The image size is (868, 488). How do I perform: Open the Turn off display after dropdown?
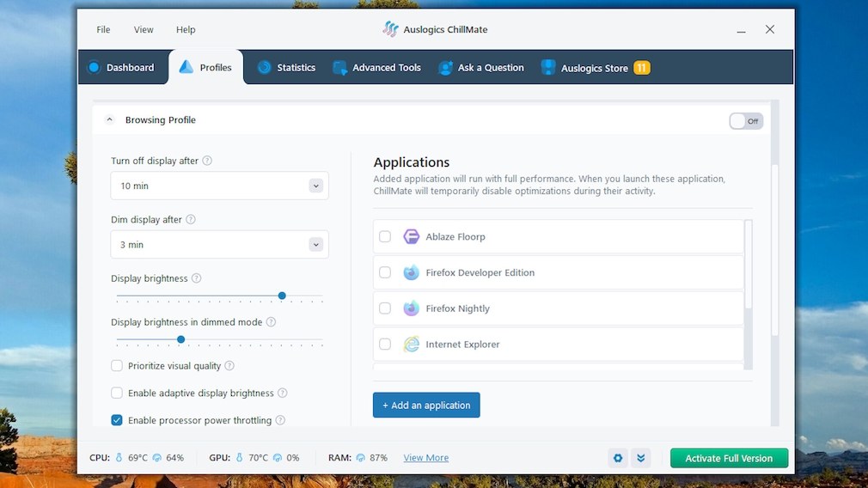[x=219, y=186]
